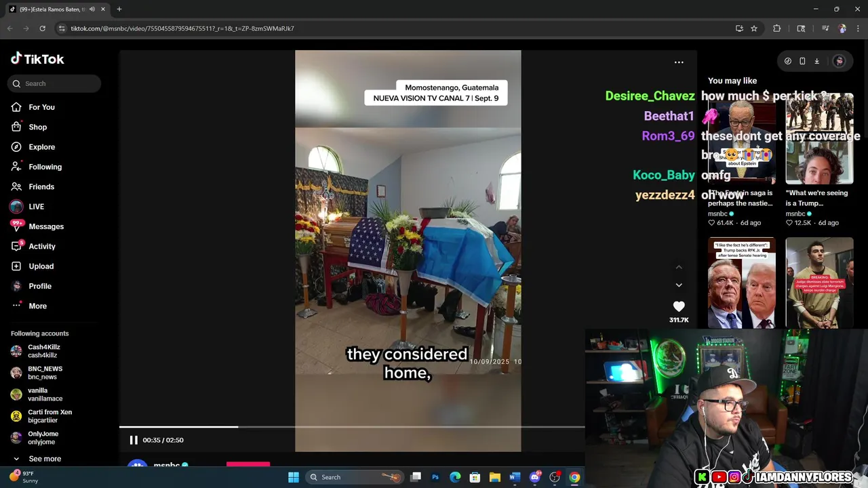868x488 pixels.
Task: Open File Explorer from the taskbar
Action: click(x=494, y=477)
